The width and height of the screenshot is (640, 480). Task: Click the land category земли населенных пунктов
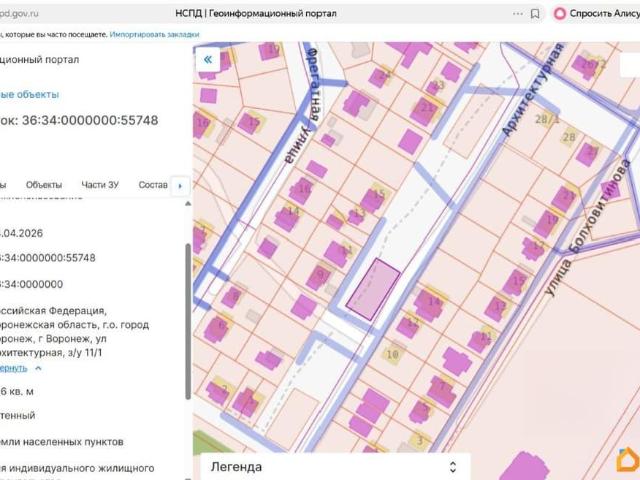[x=62, y=442]
